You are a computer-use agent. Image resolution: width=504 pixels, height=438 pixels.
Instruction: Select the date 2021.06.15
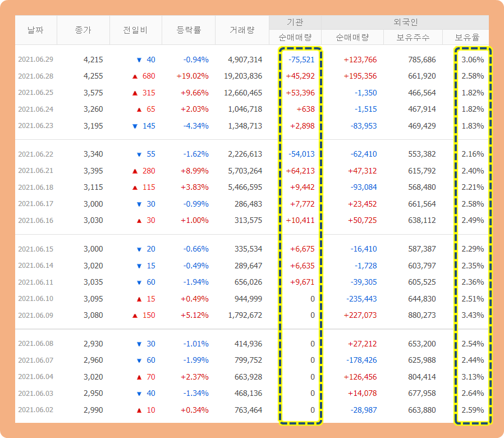tap(36, 249)
